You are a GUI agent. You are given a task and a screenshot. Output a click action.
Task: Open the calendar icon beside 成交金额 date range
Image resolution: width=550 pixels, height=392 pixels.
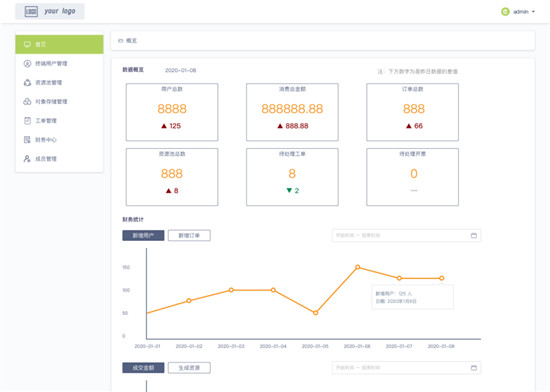474,368
